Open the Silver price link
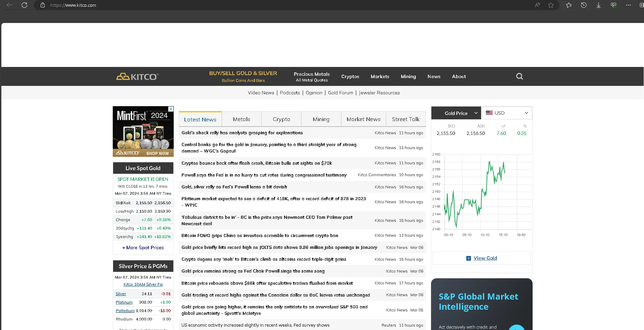This screenshot has width=644, height=330. pyautogui.click(x=121, y=294)
